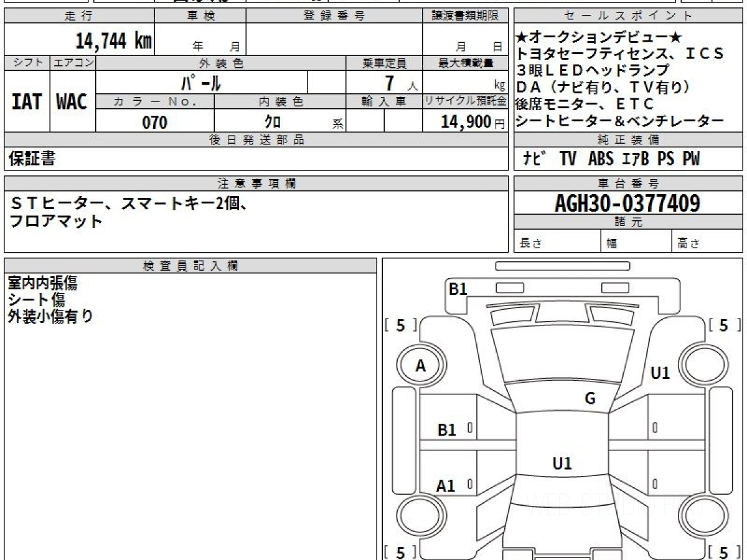
Task: Click the kg unit in max load cell
Action: coord(499,86)
